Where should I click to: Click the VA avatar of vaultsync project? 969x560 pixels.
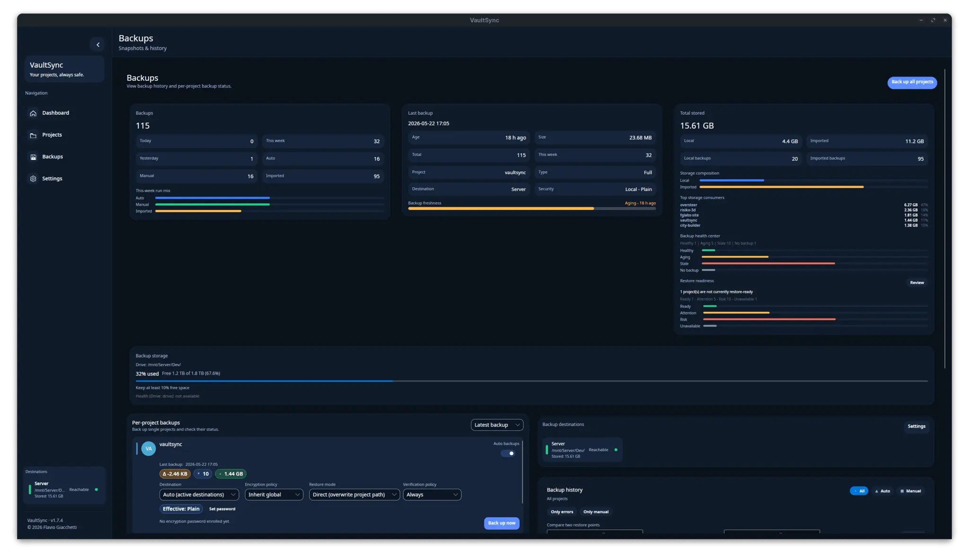(x=149, y=448)
